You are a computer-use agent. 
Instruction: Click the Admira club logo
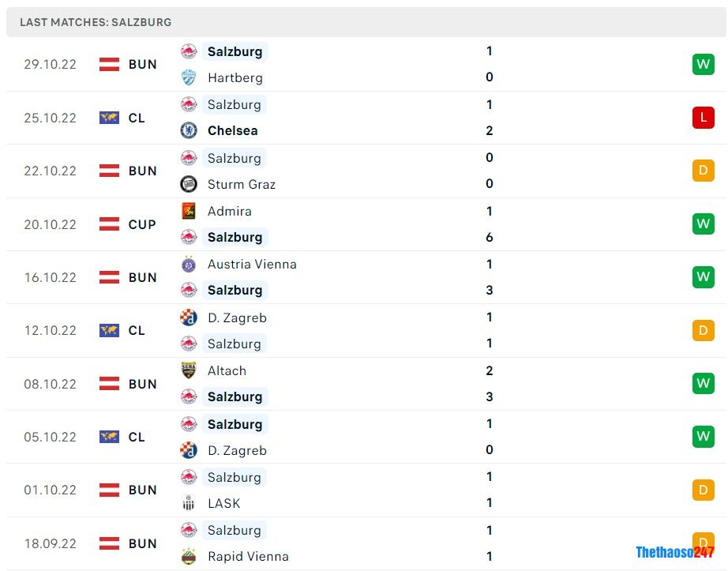point(189,211)
